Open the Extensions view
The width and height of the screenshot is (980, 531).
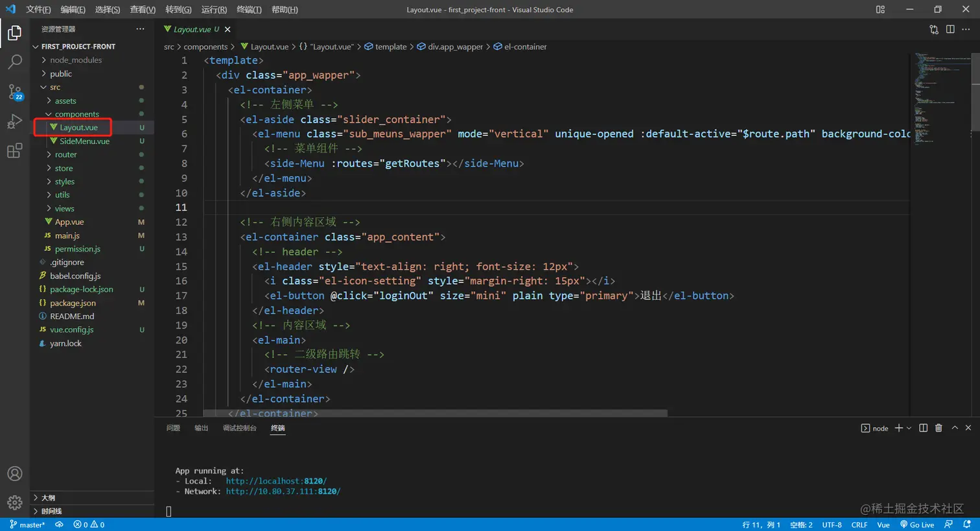pyautogui.click(x=14, y=151)
